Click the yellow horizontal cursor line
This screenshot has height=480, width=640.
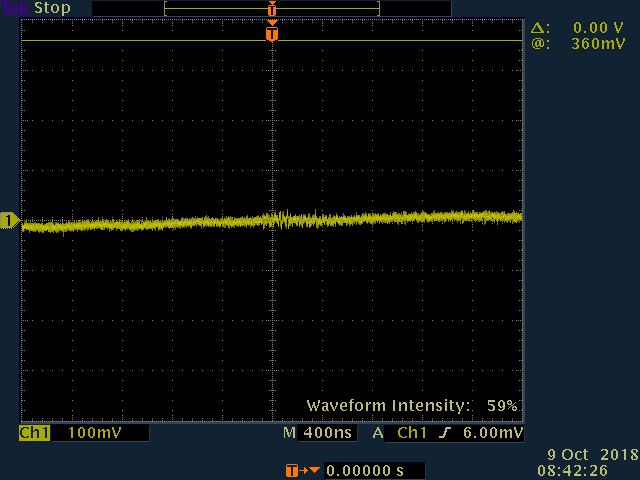pyautogui.click(x=150, y=41)
